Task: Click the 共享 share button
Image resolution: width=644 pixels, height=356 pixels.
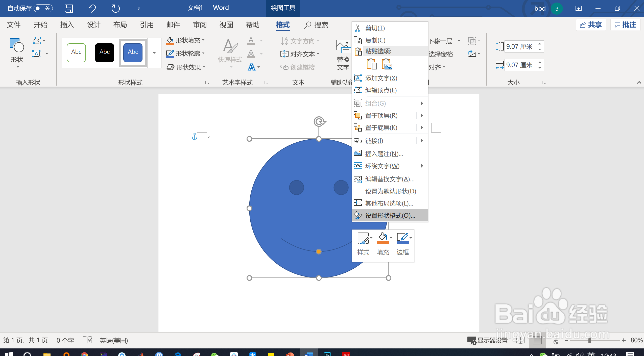Action: [591, 25]
